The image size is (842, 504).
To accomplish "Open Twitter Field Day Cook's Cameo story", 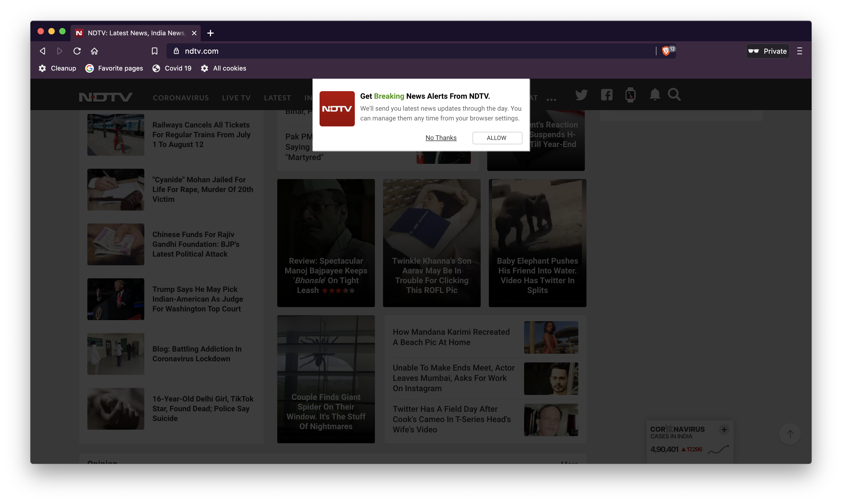I will (x=452, y=419).
